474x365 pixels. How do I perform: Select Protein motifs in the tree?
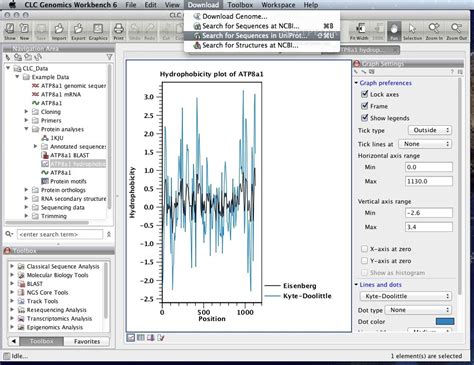point(68,181)
